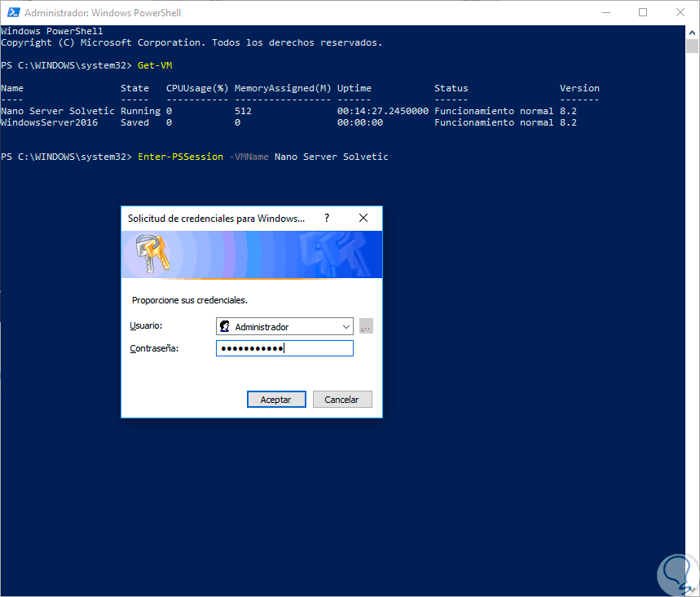Click the CPUUsage(%) column header
Image resolution: width=700 pixels, height=597 pixels.
(197, 88)
